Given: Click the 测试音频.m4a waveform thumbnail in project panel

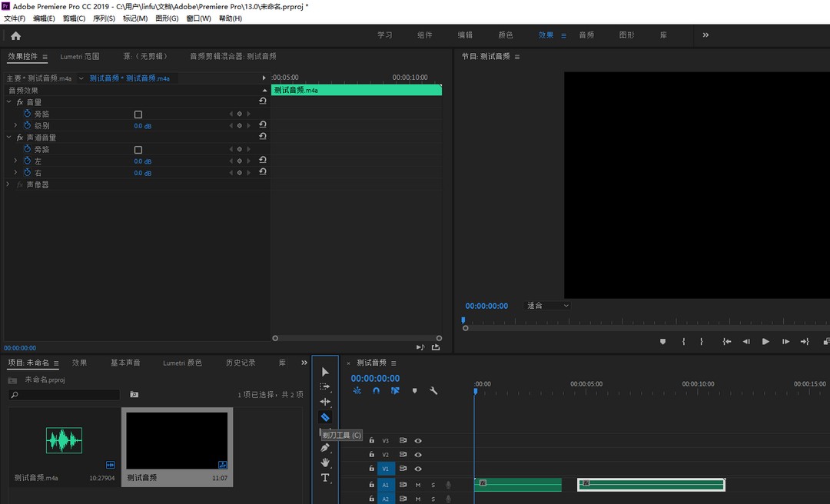Looking at the screenshot, I should (x=64, y=442).
